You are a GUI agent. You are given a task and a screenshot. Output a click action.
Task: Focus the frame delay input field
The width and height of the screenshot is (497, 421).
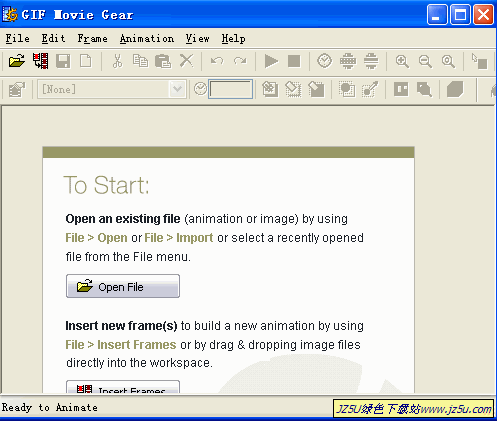[x=230, y=89]
